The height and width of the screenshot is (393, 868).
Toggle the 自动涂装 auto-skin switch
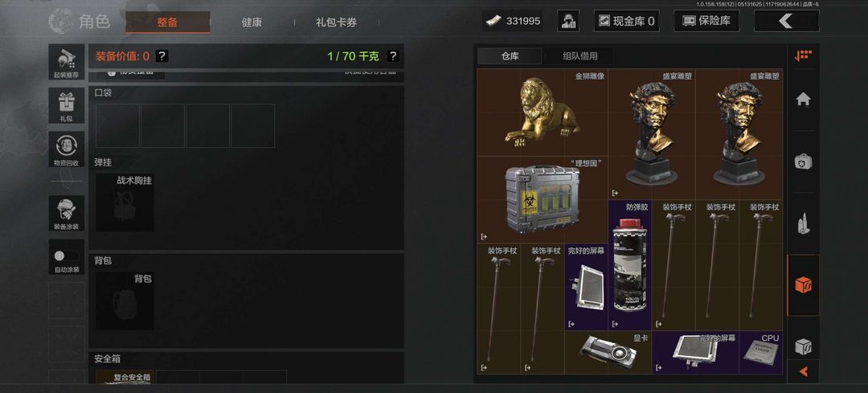[x=67, y=256]
